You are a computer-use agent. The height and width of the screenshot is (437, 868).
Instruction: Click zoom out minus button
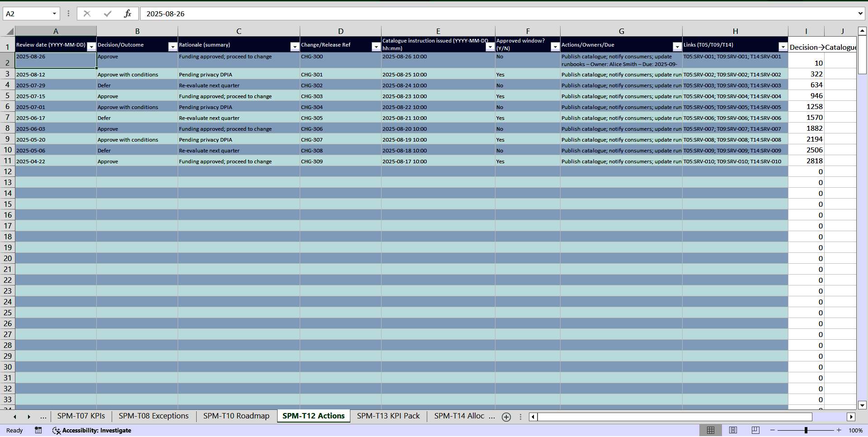773,430
